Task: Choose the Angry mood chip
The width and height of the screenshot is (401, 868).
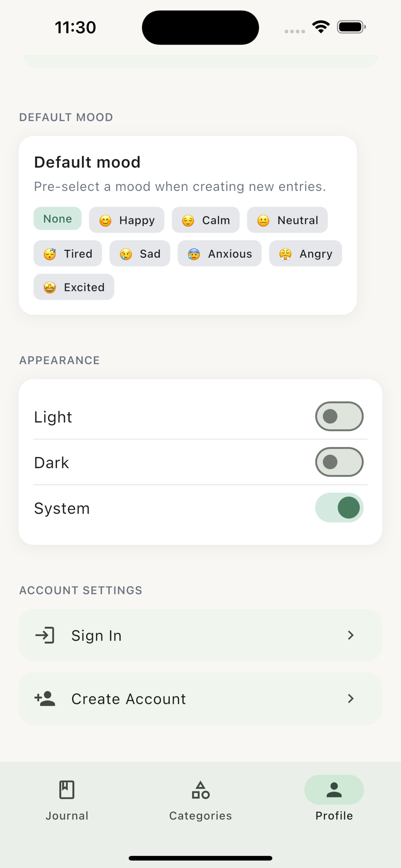Action: pyautogui.click(x=305, y=253)
